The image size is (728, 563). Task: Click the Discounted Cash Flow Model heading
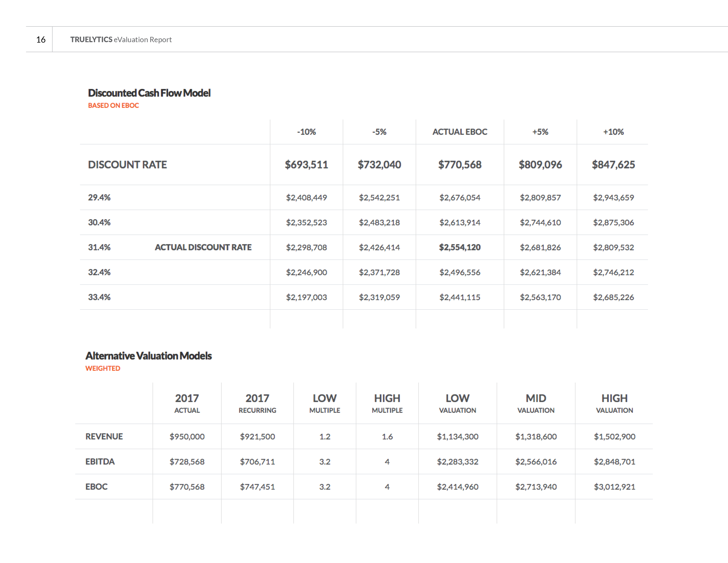point(149,93)
